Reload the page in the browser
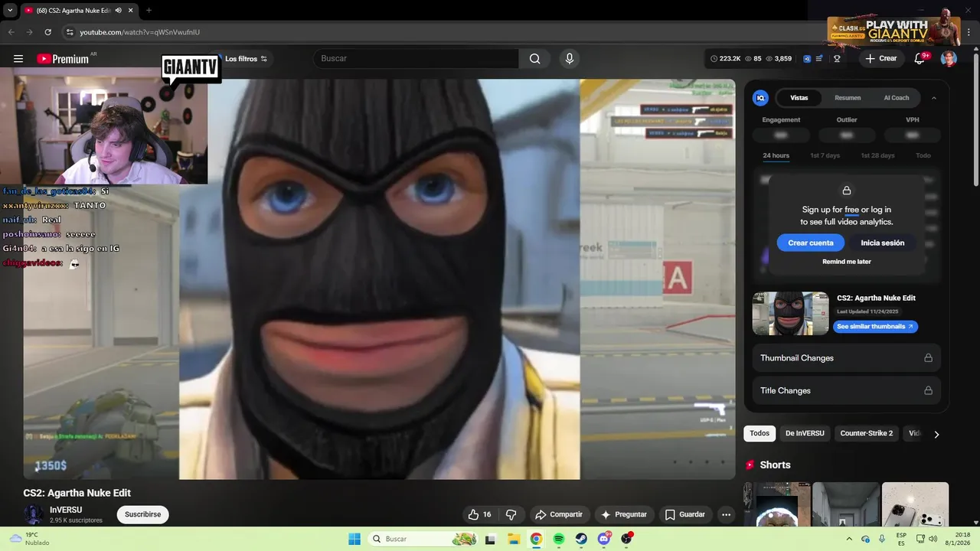The image size is (980, 551). point(47,32)
